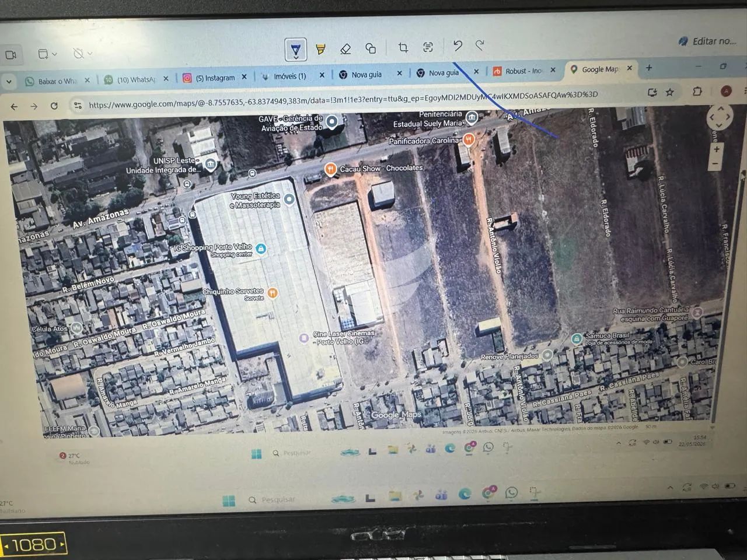Image resolution: width=747 pixels, height=560 pixels.
Task: Open the snip delay timer dropdown
Action: pyautogui.click(x=82, y=54)
